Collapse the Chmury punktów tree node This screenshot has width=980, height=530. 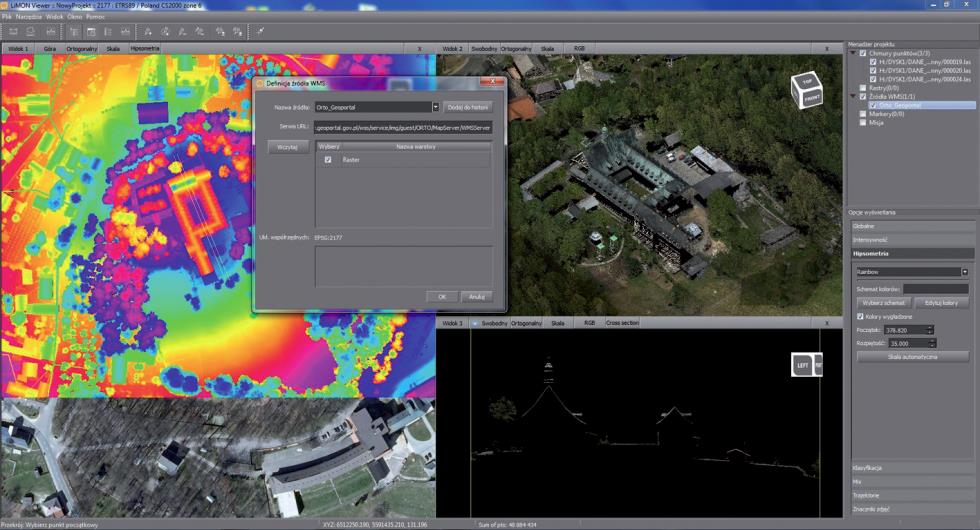pyautogui.click(x=852, y=54)
